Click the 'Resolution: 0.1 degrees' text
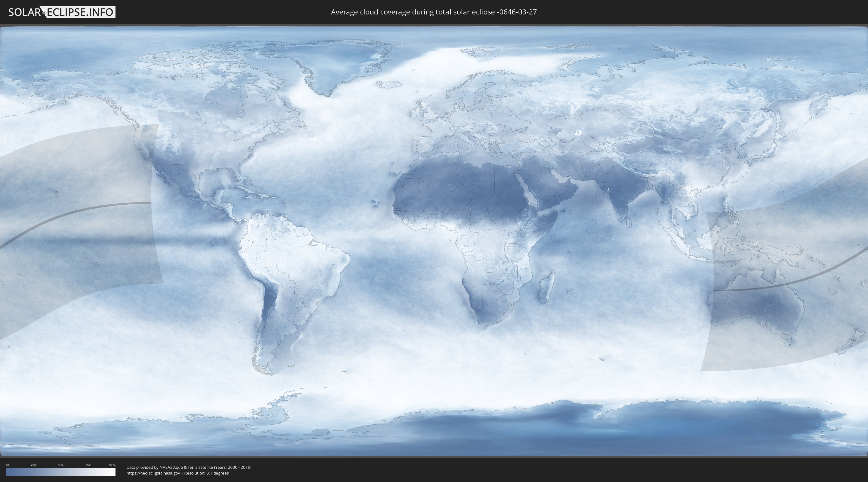The width and height of the screenshot is (868, 482). (207, 473)
